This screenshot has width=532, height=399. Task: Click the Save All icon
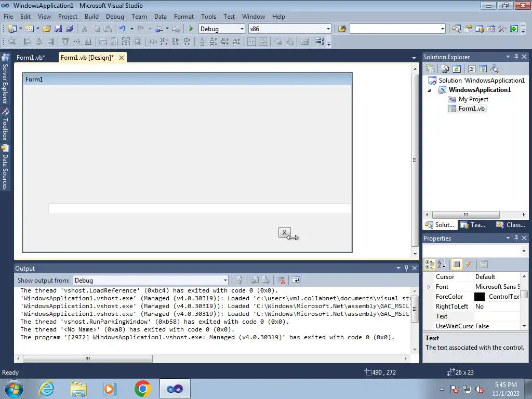tap(70, 29)
